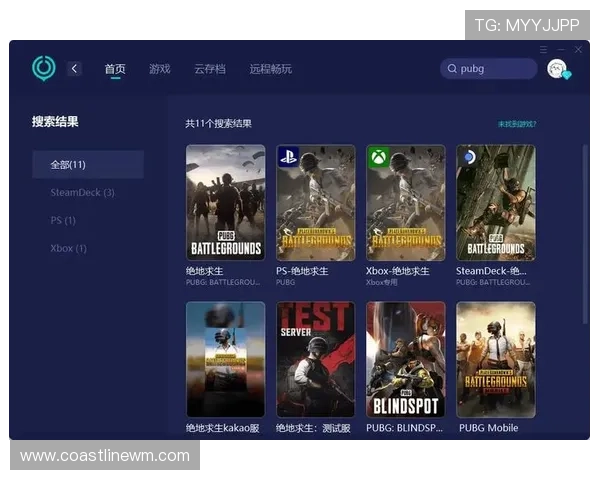Select the 全部(11) filter
This screenshot has height=480, width=600.
(x=69, y=164)
